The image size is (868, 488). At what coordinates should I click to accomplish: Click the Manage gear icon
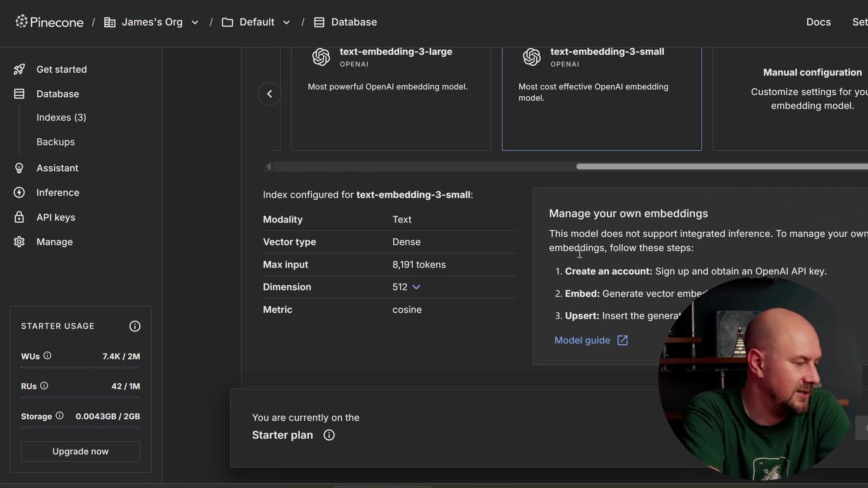tap(19, 242)
